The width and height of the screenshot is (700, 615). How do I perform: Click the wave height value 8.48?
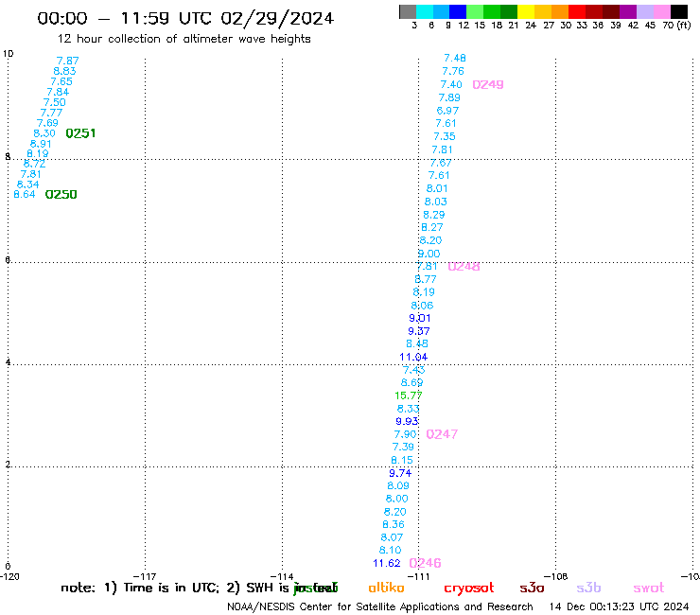(417, 343)
